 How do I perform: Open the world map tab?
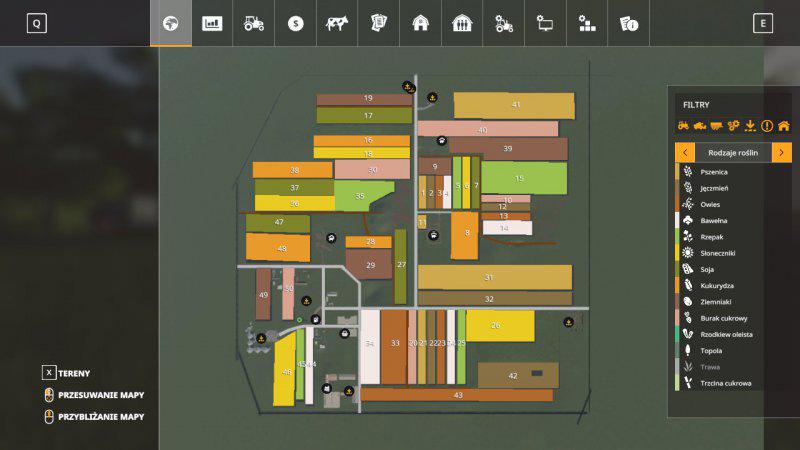pos(171,23)
